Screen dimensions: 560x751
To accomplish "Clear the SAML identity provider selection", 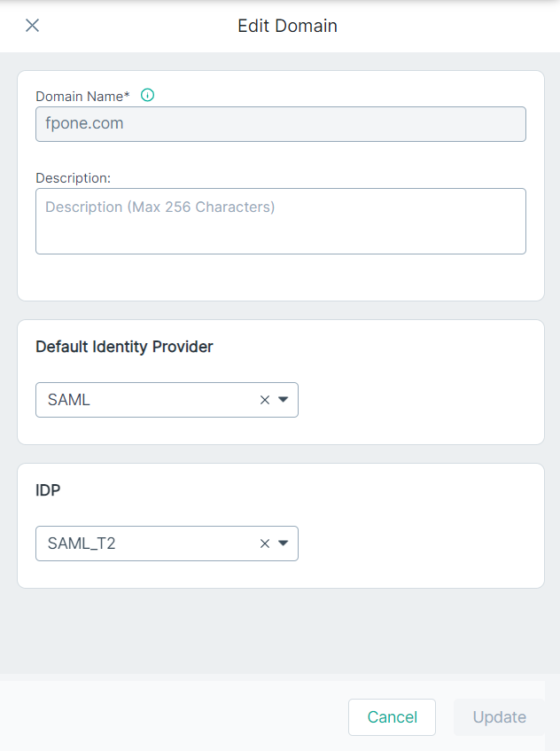I will (x=265, y=400).
